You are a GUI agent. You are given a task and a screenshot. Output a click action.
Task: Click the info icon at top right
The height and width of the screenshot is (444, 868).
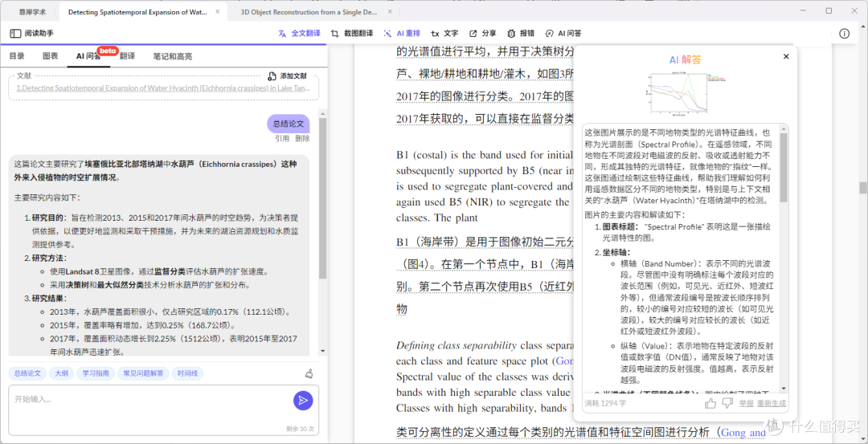[x=844, y=33]
